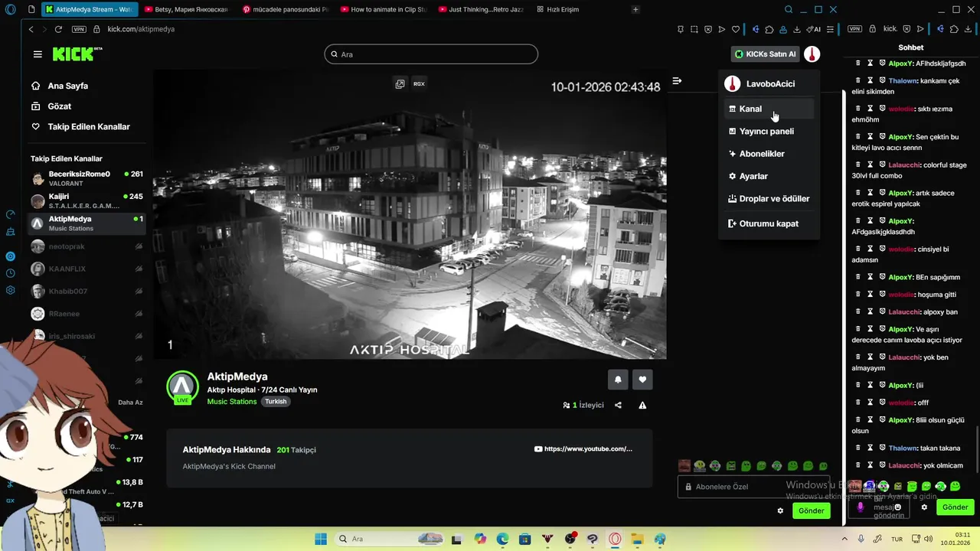Screen dimensions: 980x551
Task: Switch to the mücadele panosundaki Pinterest tab
Action: coord(285,10)
